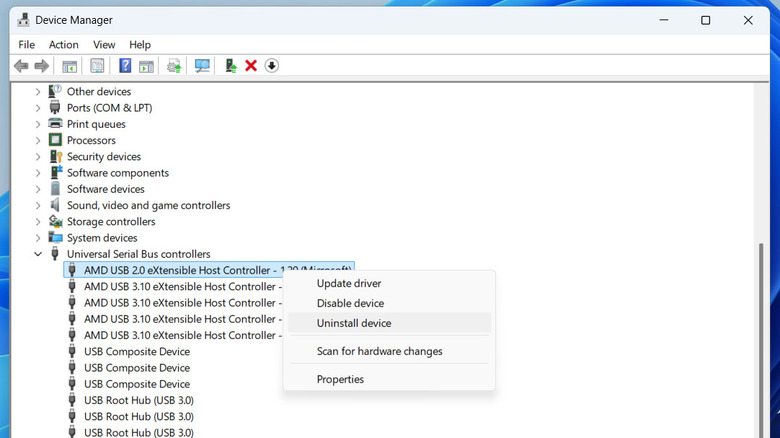Select Update driver in the context menu
780x438 pixels.
347,283
